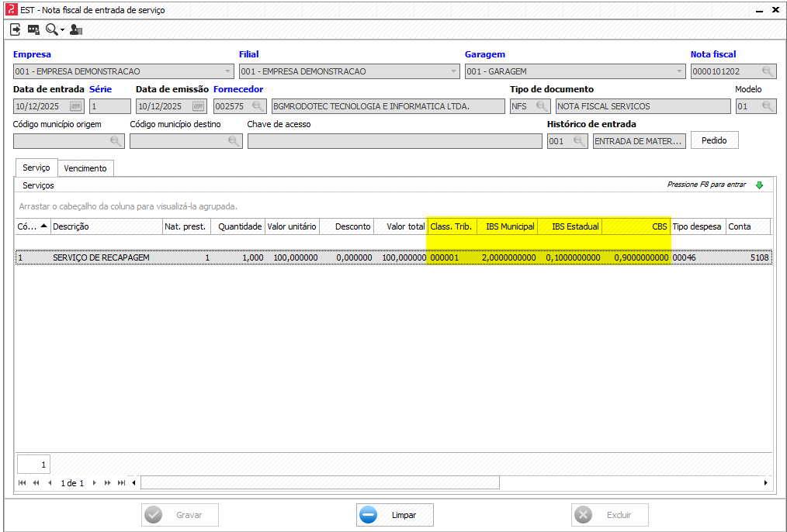
Task: Select the SERVIÇO DE RECAPAGEM row cell
Action: tap(106, 257)
